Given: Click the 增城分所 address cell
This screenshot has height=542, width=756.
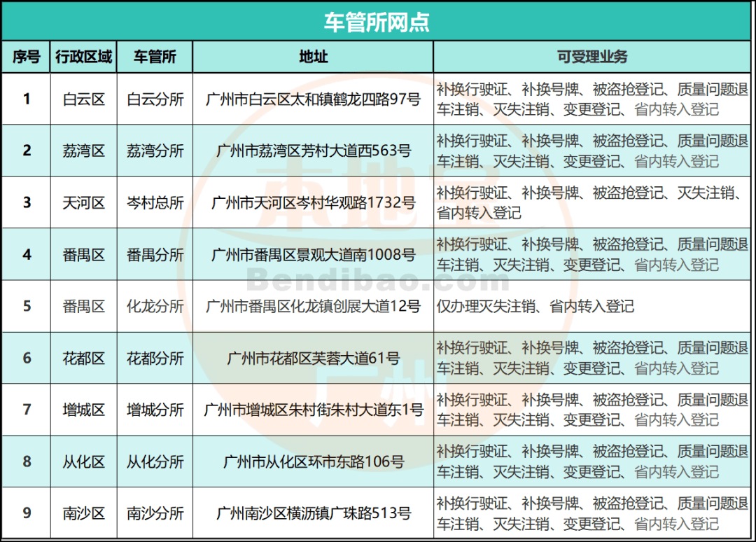Looking at the screenshot, I should [x=313, y=410].
